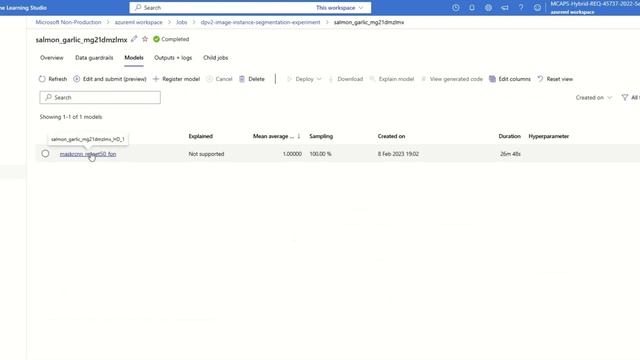
Task: Open the All filters button
Action: (630, 98)
